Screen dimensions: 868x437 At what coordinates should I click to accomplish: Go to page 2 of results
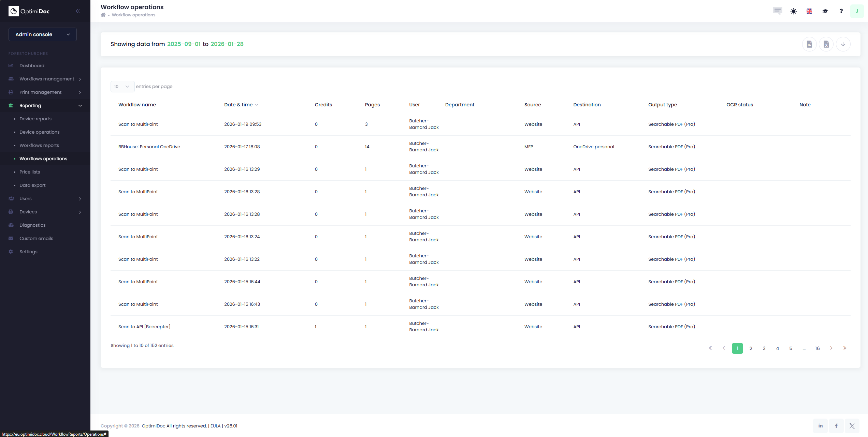(751, 348)
